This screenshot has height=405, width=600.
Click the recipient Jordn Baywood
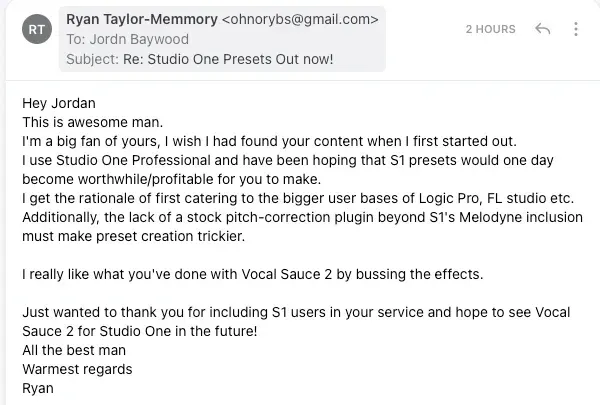click(x=139, y=39)
